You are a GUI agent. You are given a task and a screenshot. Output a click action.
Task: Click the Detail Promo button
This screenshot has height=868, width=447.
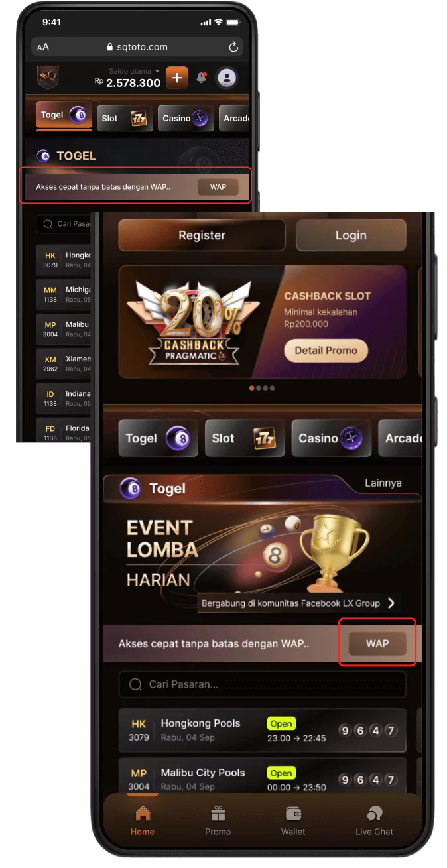tap(326, 351)
